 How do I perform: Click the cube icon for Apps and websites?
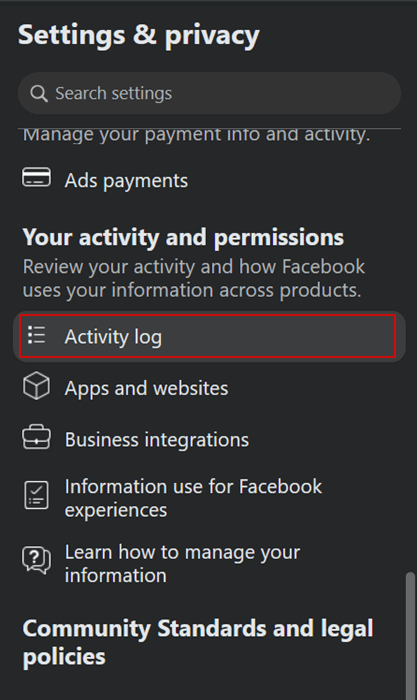coord(36,386)
